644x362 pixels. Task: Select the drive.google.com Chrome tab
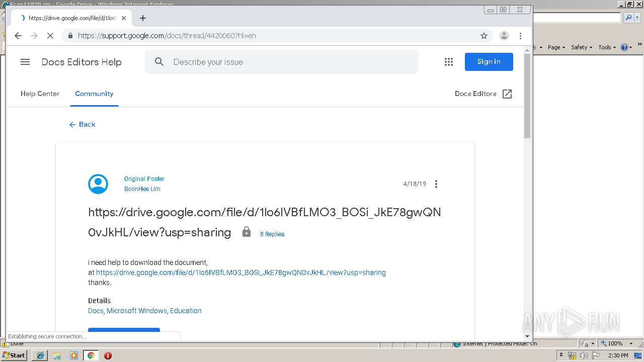click(72, 18)
